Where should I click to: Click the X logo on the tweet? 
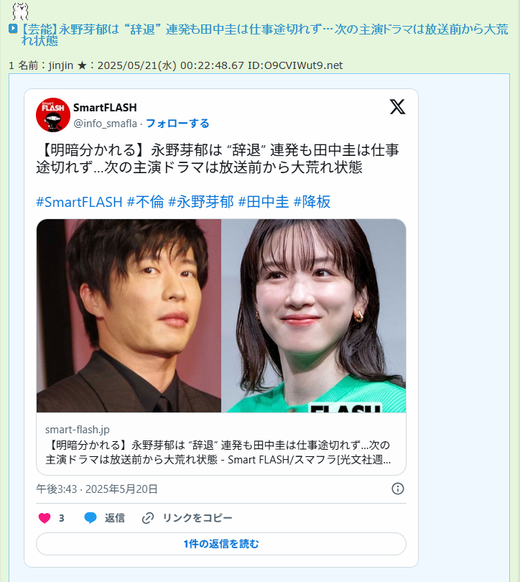tap(397, 107)
